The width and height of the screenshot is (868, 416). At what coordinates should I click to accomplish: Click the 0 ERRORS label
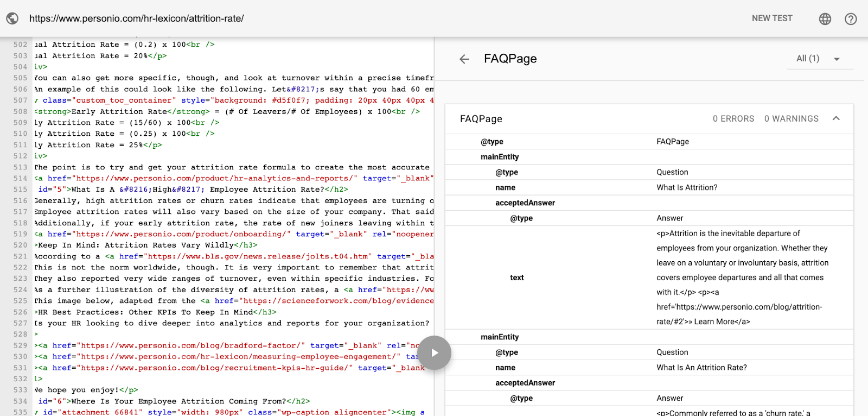pos(733,119)
